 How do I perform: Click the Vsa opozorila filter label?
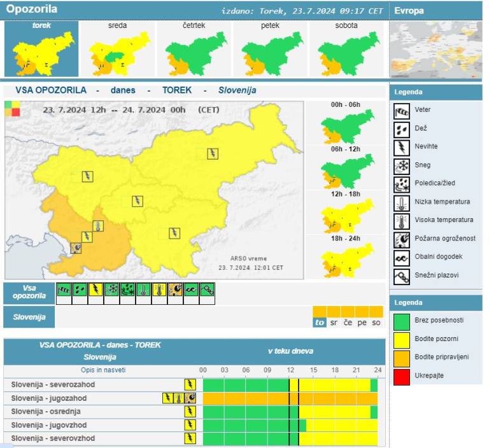(29, 292)
